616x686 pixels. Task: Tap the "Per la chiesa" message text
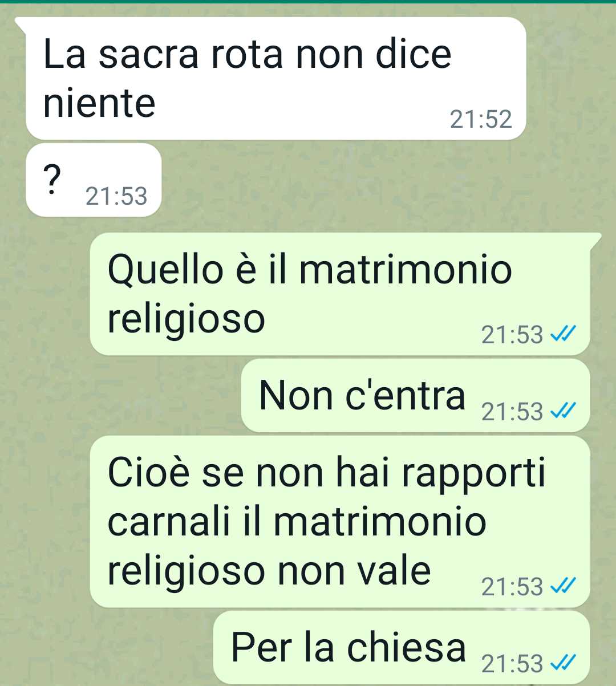pyautogui.click(x=348, y=648)
